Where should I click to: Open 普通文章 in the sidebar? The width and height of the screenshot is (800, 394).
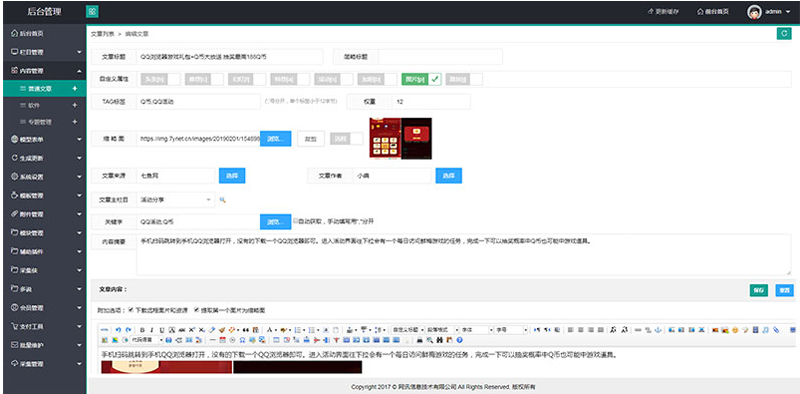coord(45,88)
